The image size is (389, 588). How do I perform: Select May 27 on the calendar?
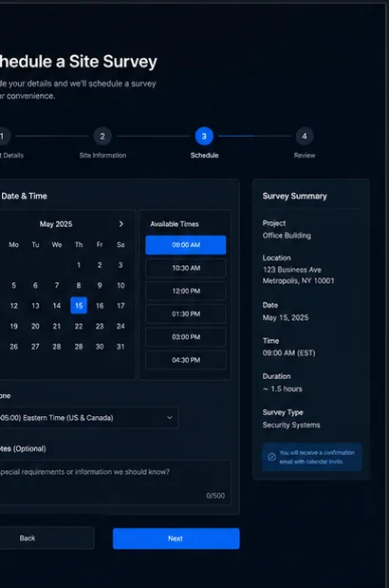[35, 347]
